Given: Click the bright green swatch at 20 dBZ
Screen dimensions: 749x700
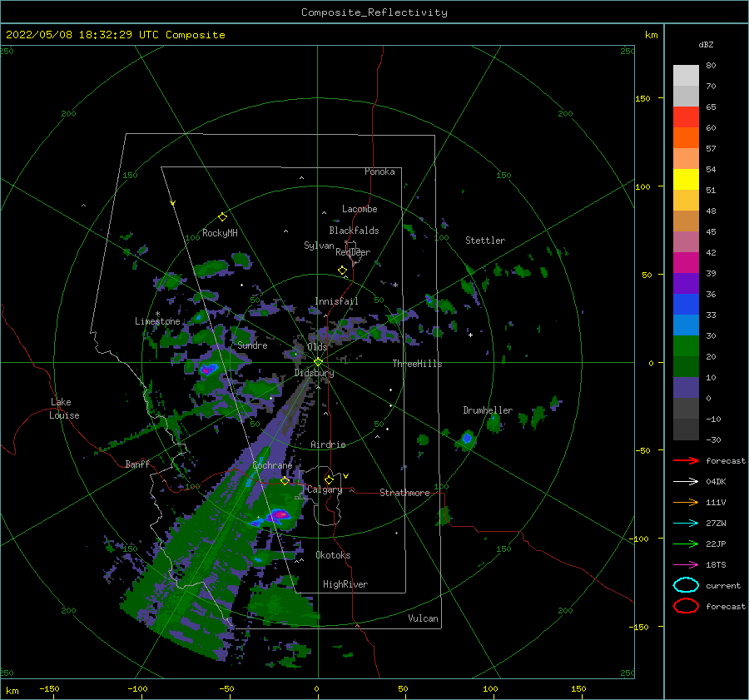Looking at the screenshot, I should coord(686,346).
